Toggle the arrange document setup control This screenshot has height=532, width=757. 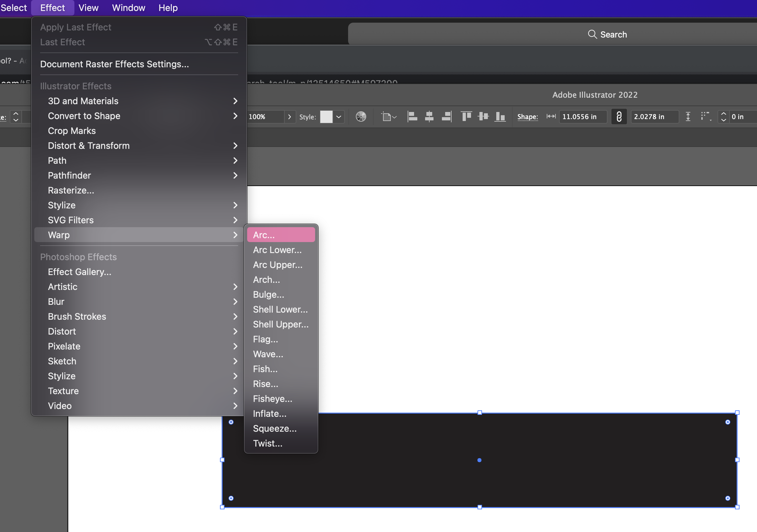click(389, 116)
